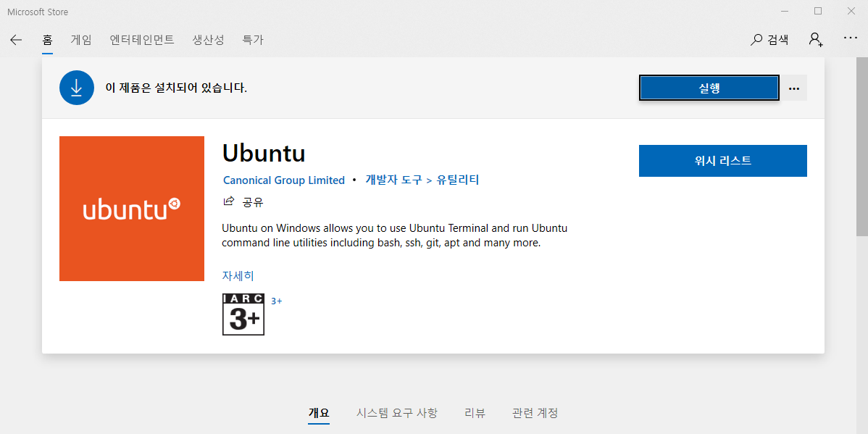Open the search magnifier 검색

[x=769, y=39]
